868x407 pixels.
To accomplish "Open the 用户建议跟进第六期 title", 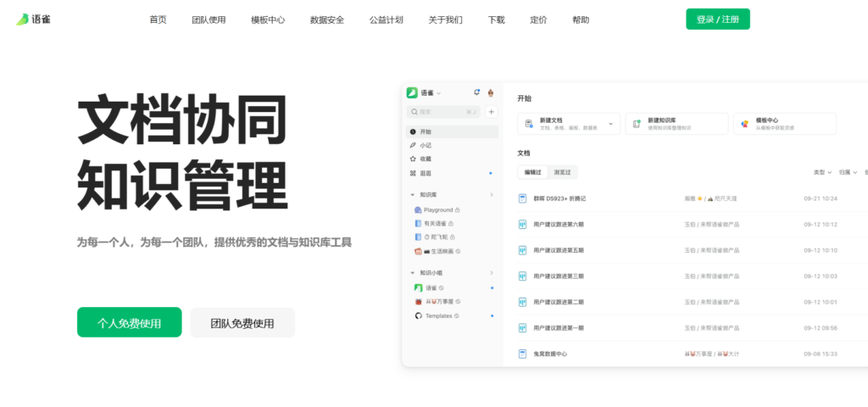I will (x=559, y=224).
